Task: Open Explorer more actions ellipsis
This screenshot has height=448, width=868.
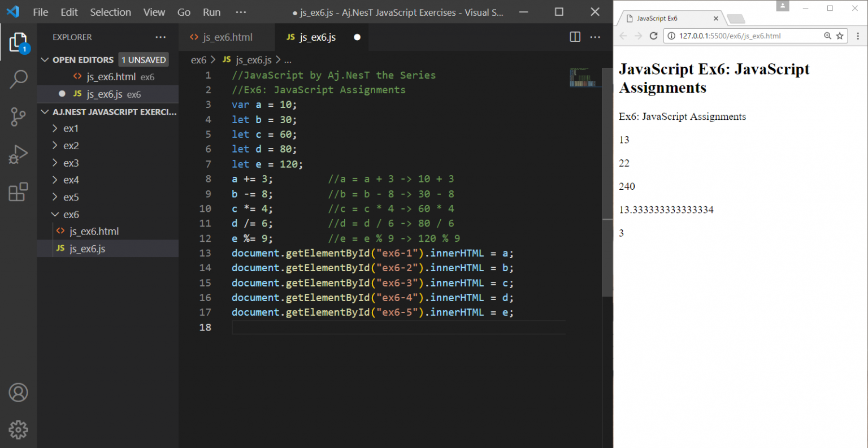Action: coord(160,37)
